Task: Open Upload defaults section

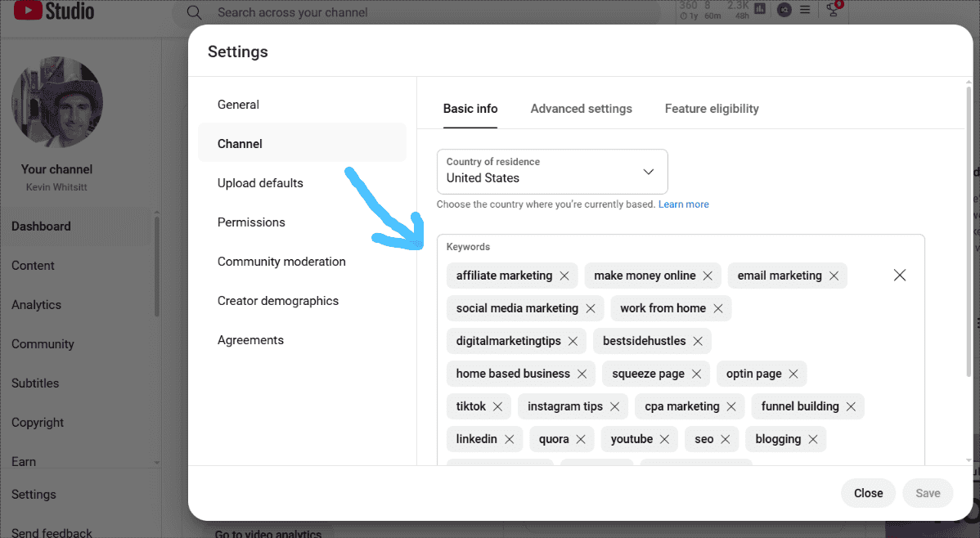Action: tap(302, 183)
